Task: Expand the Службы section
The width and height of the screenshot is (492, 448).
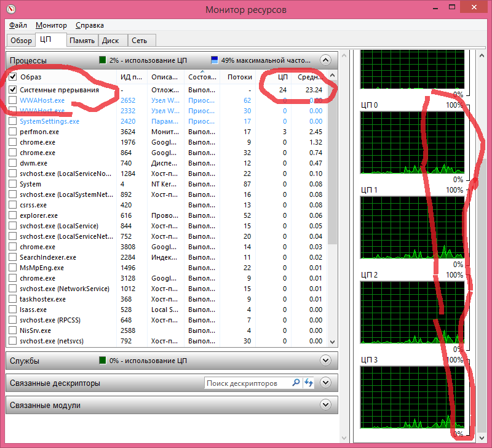Action: [x=326, y=361]
